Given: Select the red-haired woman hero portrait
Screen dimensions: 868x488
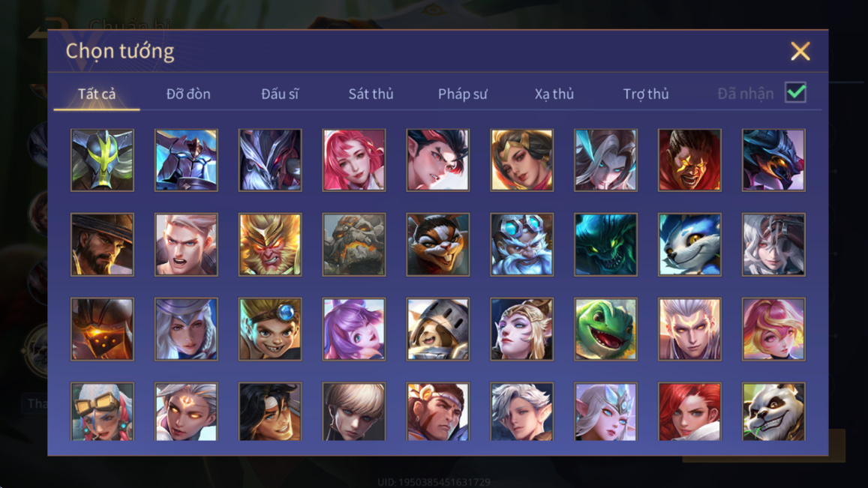Looking at the screenshot, I should tap(689, 412).
